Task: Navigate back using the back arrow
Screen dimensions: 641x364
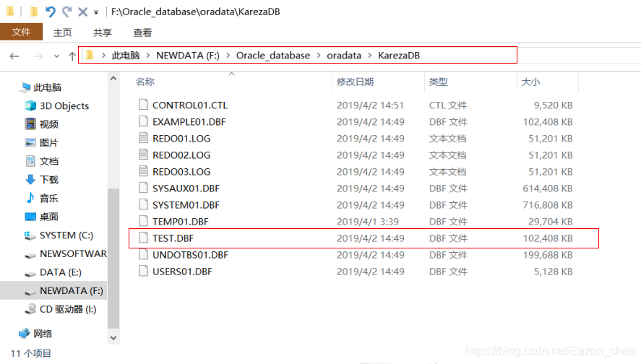Action: (x=14, y=56)
